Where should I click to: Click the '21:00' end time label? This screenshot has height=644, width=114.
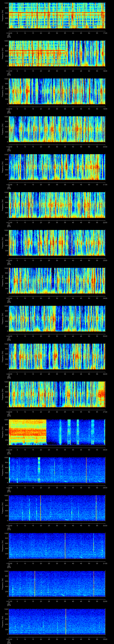[105, 184]
